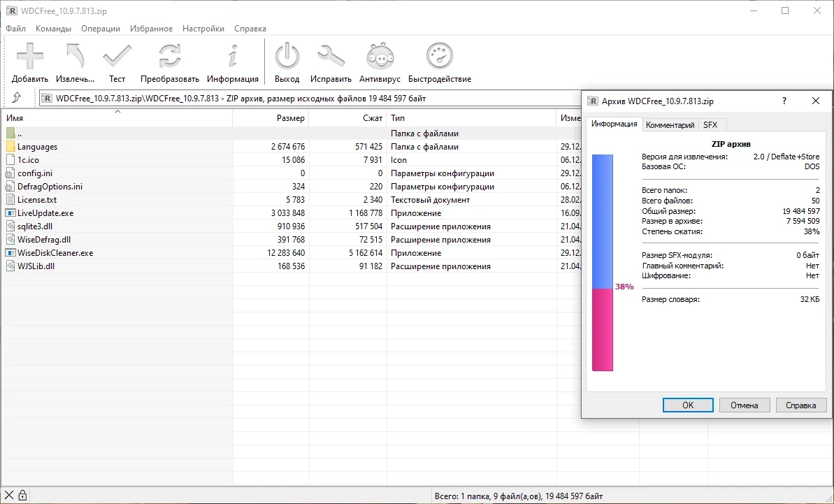Sort by the Имя column header
The height and width of the screenshot is (504, 834).
point(117,118)
